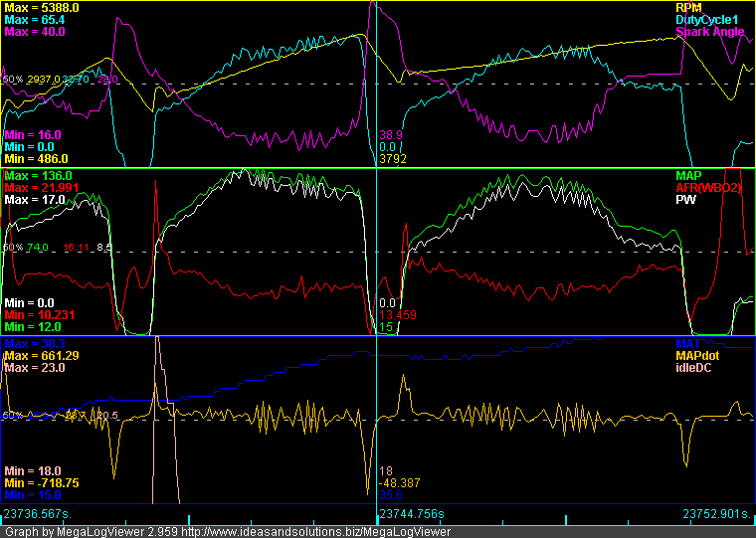Select the "Min = 16.0" spark angle value
The width and height of the screenshot is (756, 538).
point(33,135)
